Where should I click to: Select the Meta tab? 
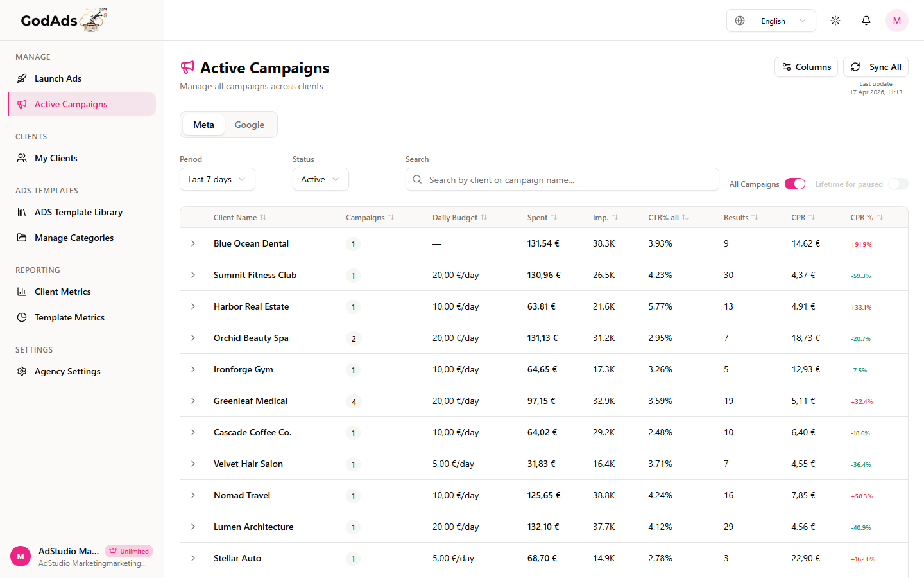click(203, 124)
